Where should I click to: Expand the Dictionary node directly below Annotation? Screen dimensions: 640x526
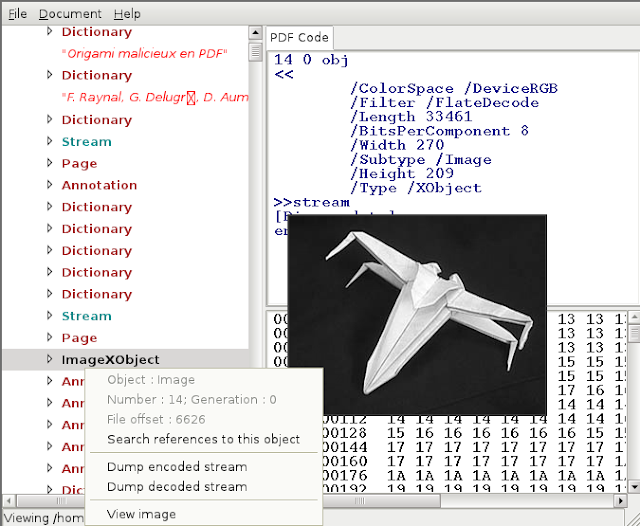coord(49,206)
